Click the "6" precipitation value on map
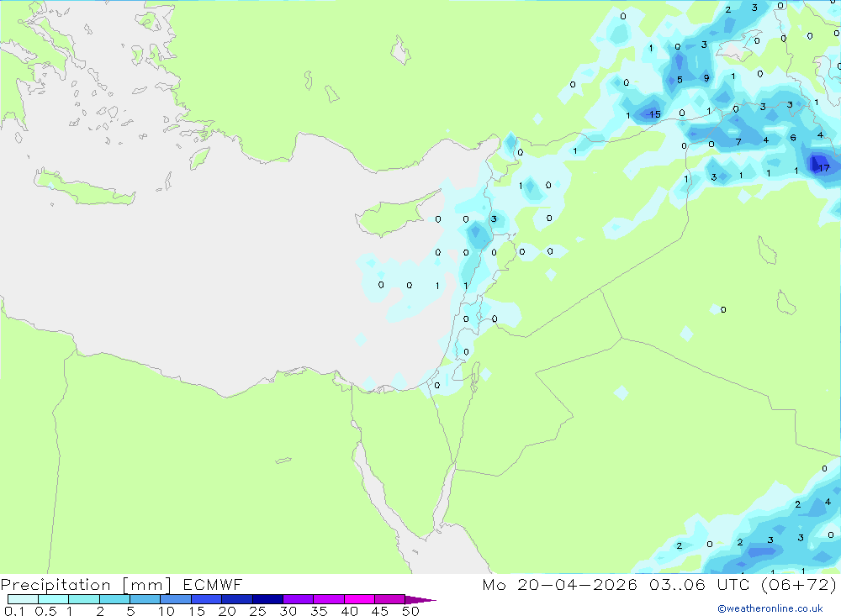The height and width of the screenshot is (616, 841). click(793, 138)
